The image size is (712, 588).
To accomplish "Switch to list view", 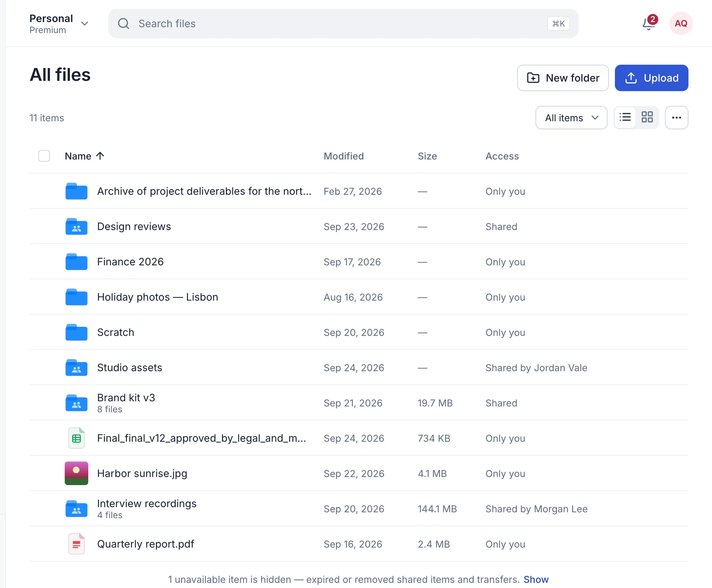I will pyautogui.click(x=625, y=118).
